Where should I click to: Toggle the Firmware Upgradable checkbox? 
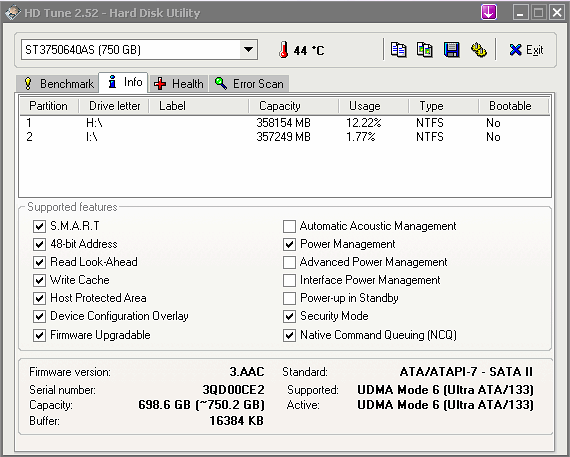39,335
